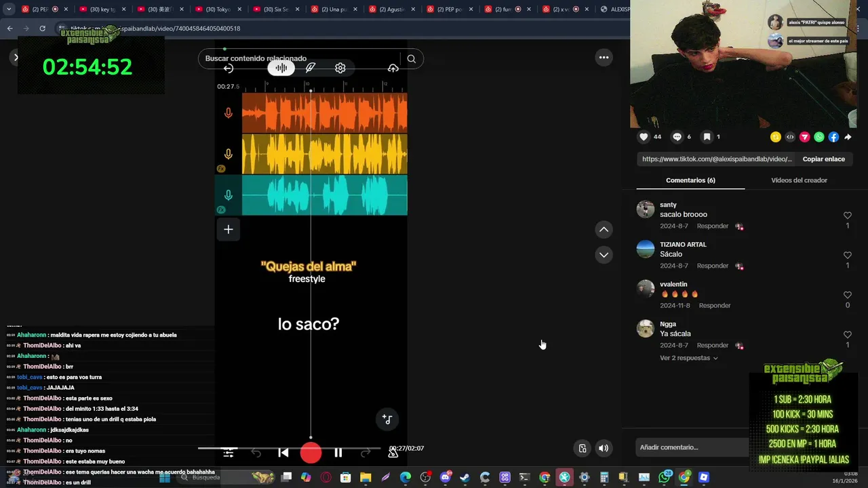The image size is (868, 488).
Task: Click the BandLab waveform view icon
Action: [281, 68]
